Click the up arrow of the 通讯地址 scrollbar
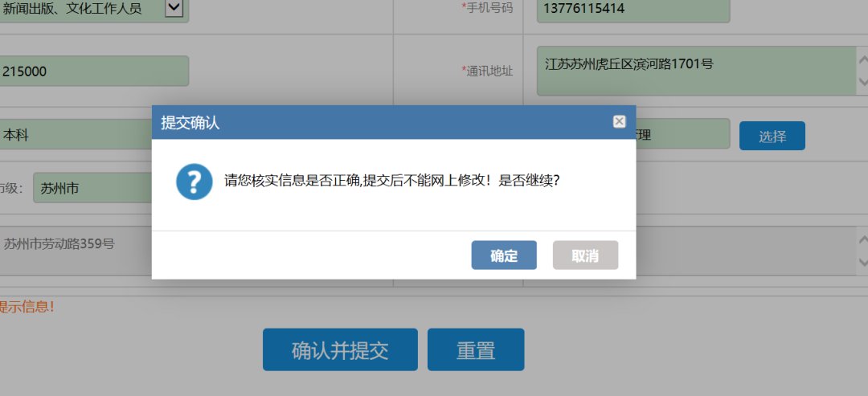This screenshot has height=396, width=868. (862, 59)
